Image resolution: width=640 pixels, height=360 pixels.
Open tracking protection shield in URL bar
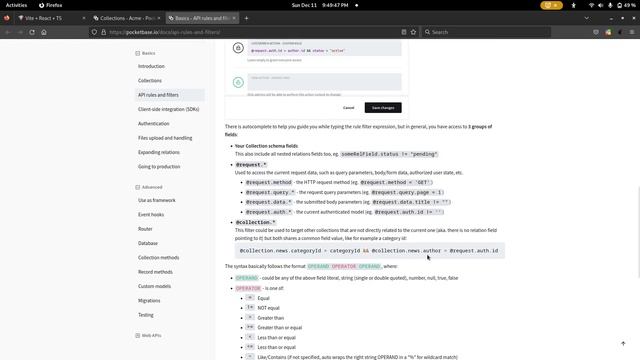point(94,32)
